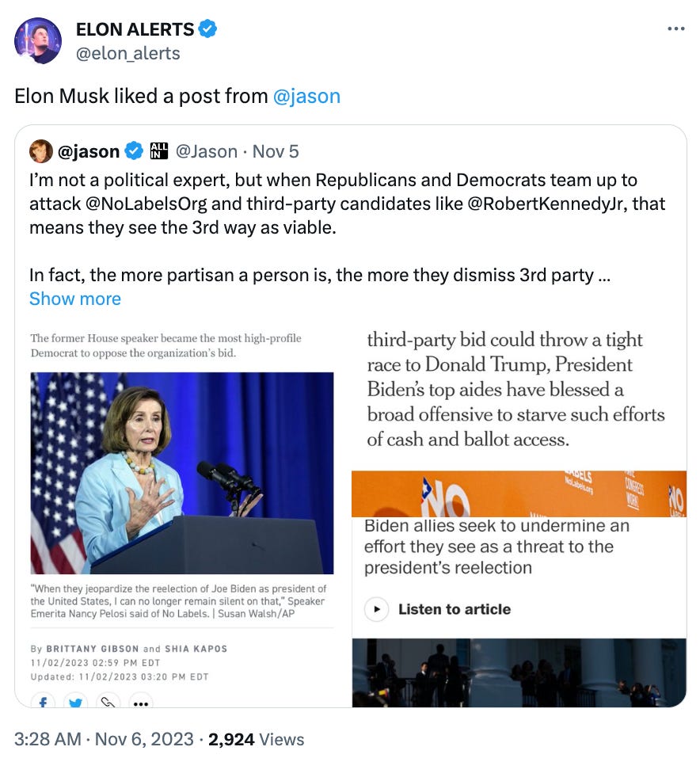
Task: Click the Twitter bird share icon
Action: [x=75, y=703]
